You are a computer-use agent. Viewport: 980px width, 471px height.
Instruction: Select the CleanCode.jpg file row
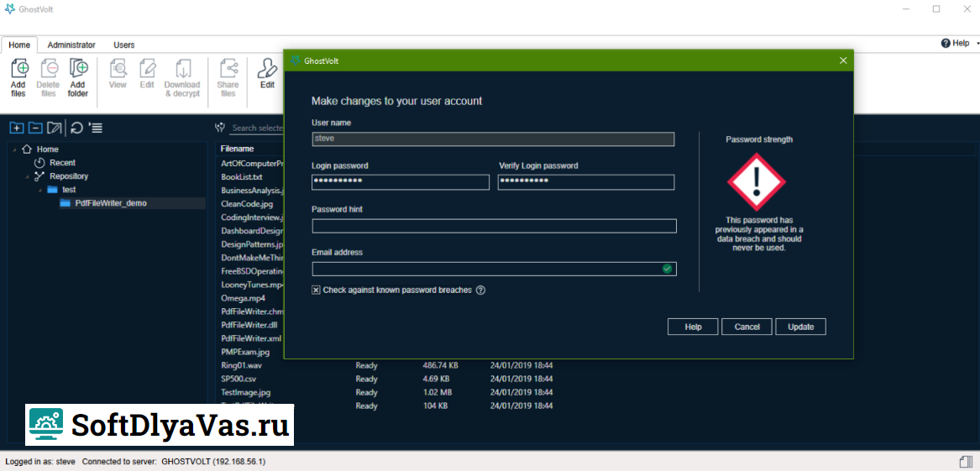tap(248, 204)
